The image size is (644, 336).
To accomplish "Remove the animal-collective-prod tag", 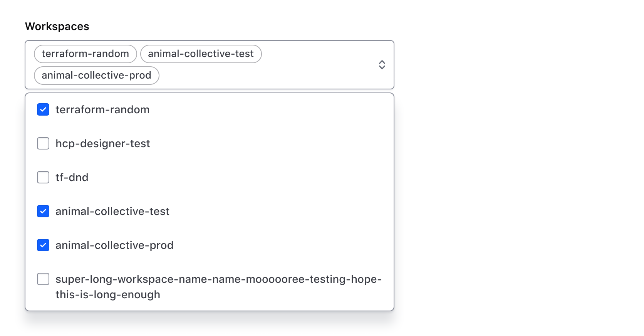I will coord(96,76).
